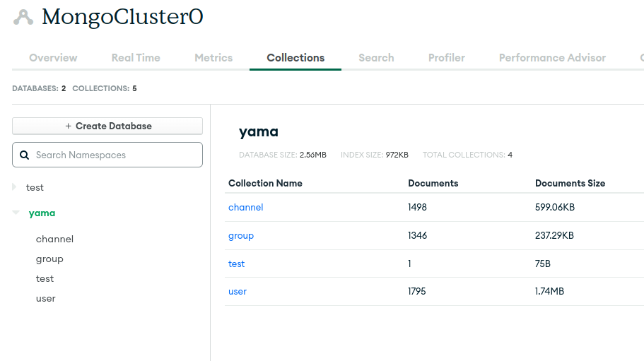Focus the Search Namespaces input field

(x=113, y=155)
